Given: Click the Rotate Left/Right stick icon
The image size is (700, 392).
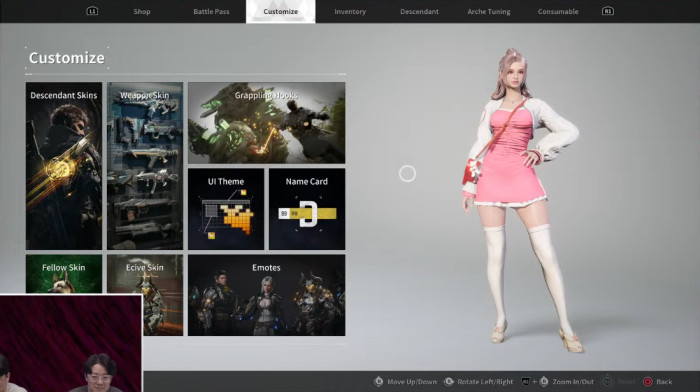Looking at the screenshot, I should point(449,382).
